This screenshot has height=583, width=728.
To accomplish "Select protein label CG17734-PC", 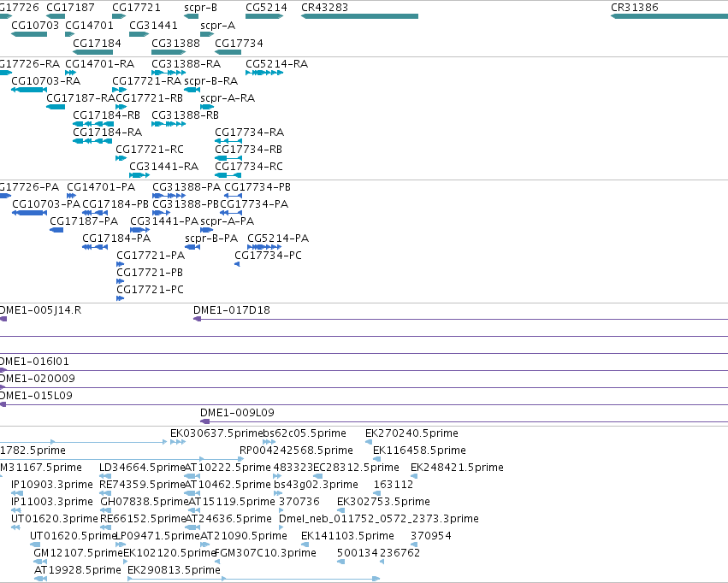I will (268, 256).
